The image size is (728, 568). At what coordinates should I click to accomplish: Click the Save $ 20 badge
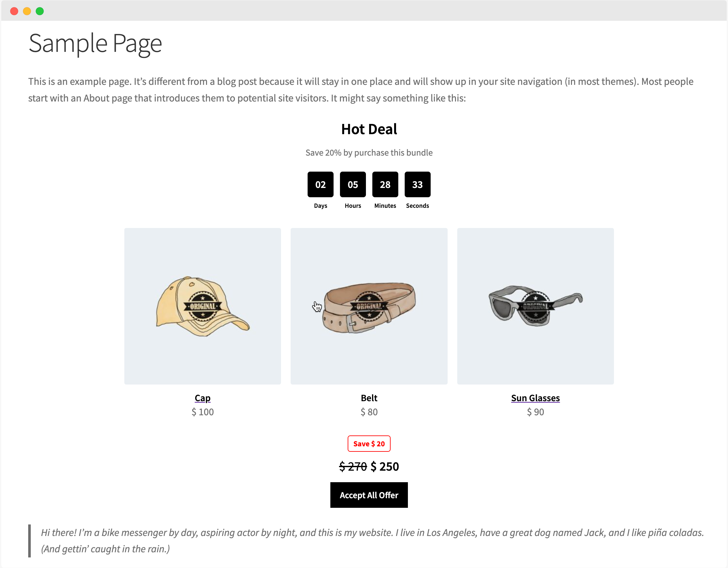[x=369, y=443]
